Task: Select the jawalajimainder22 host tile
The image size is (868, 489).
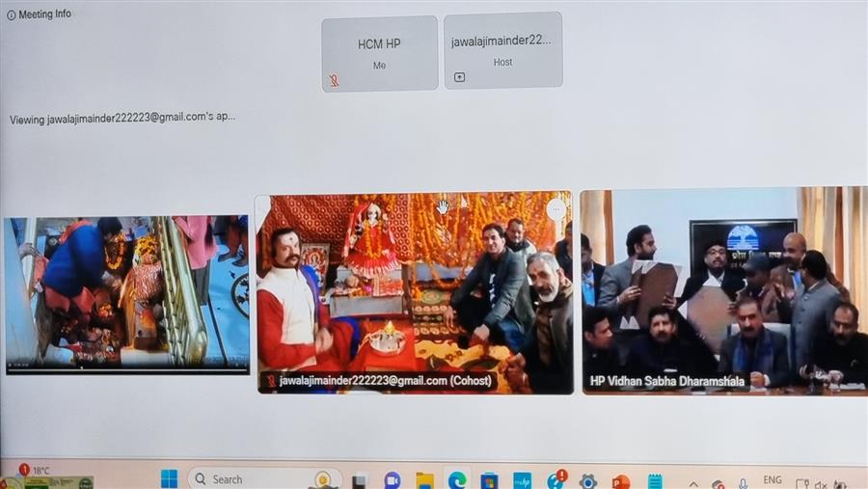Action: pos(502,50)
